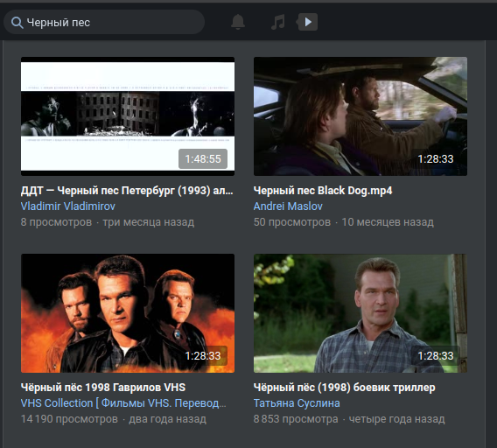The height and width of the screenshot is (448, 497).
Task: Open thumbnail of Чёрный пёс 1998 Гаврилов VHS
Action: pyautogui.click(x=128, y=313)
